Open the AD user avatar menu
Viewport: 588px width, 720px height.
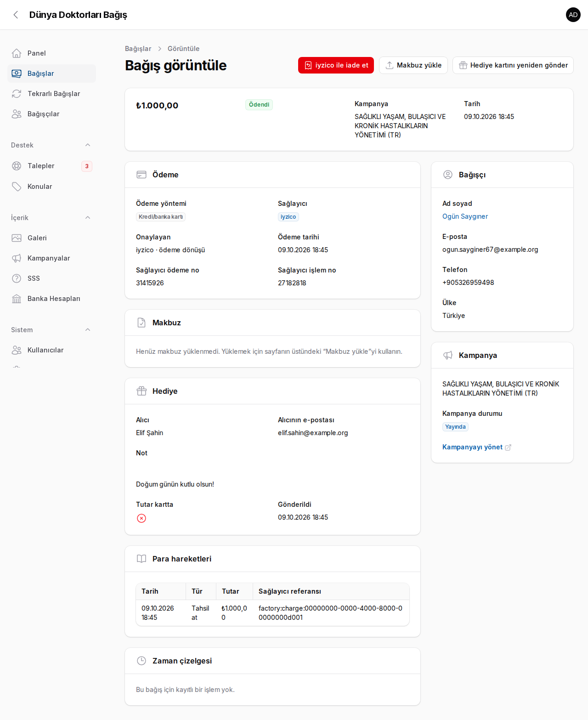573,15
